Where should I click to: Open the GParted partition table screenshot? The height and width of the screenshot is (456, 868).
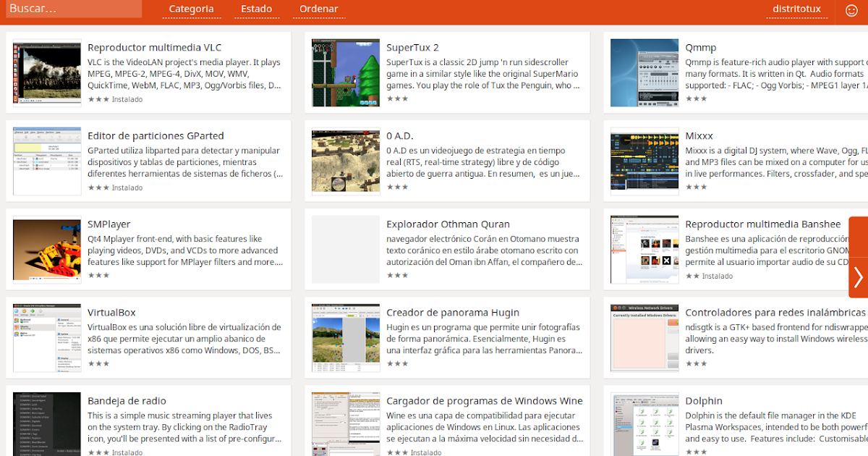point(46,160)
